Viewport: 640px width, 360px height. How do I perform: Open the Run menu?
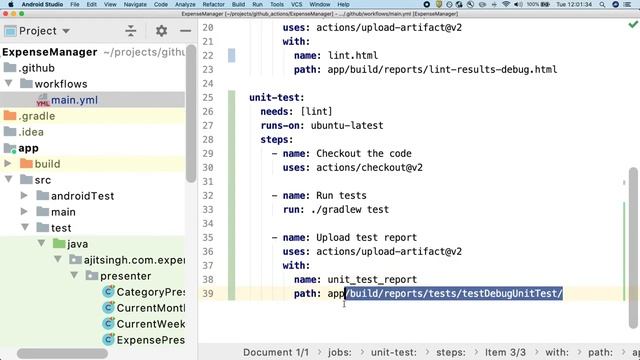tap(258, 4)
